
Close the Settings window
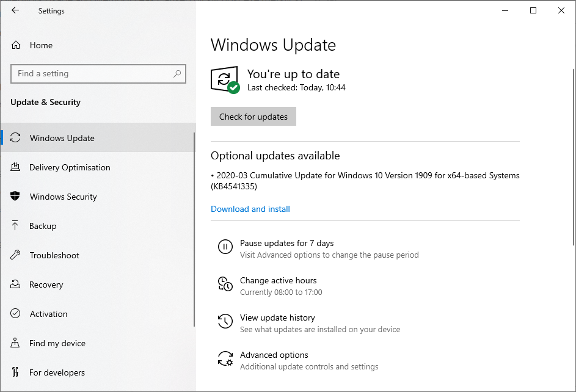[561, 10]
